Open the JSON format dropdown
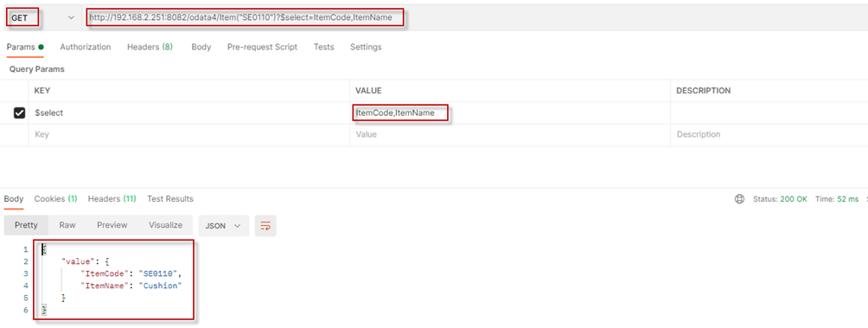 click(x=224, y=226)
